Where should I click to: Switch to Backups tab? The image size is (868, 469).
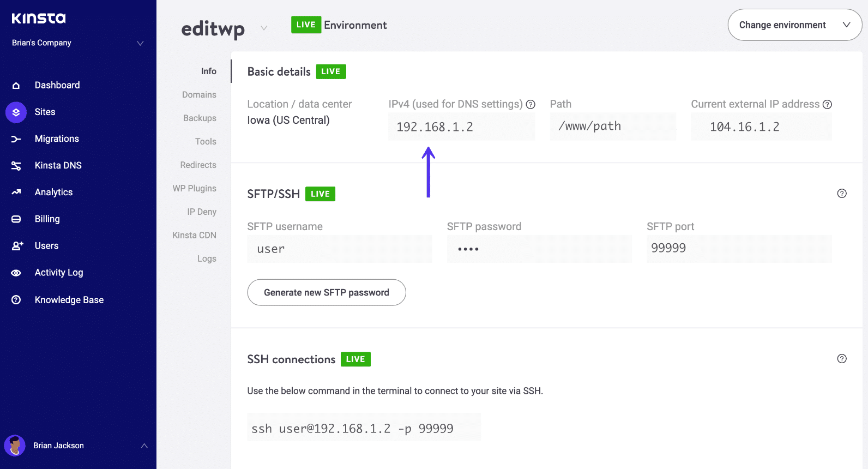(200, 118)
